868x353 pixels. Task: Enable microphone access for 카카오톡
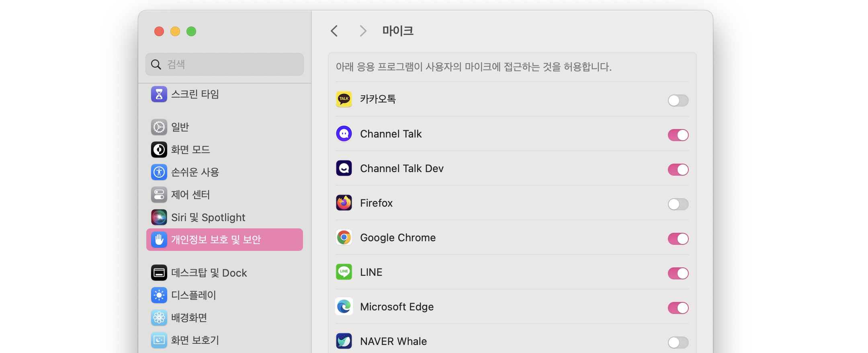point(678,101)
